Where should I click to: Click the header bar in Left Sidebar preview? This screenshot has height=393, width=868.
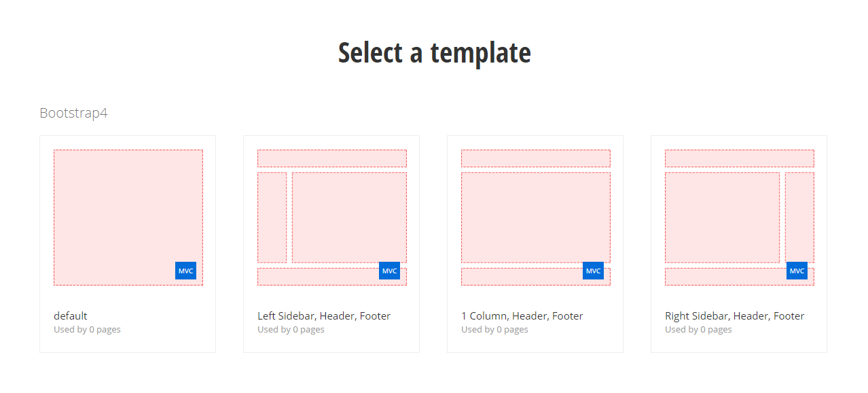pos(332,158)
